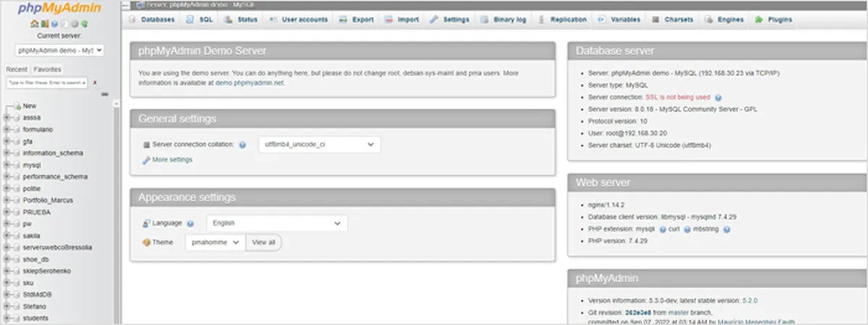Open the demo.phpmyadmin.net link
The width and height of the screenshot is (868, 325).
(x=250, y=83)
